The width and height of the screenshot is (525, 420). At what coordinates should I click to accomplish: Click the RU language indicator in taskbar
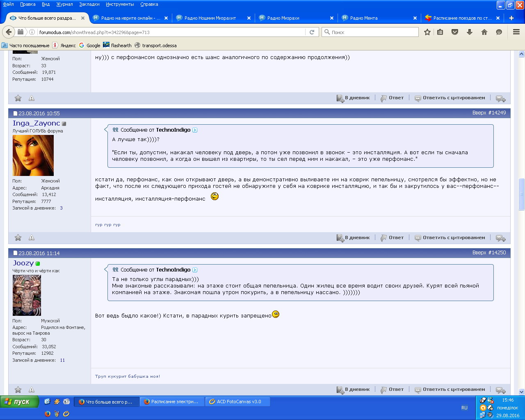(x=464, y=408)
